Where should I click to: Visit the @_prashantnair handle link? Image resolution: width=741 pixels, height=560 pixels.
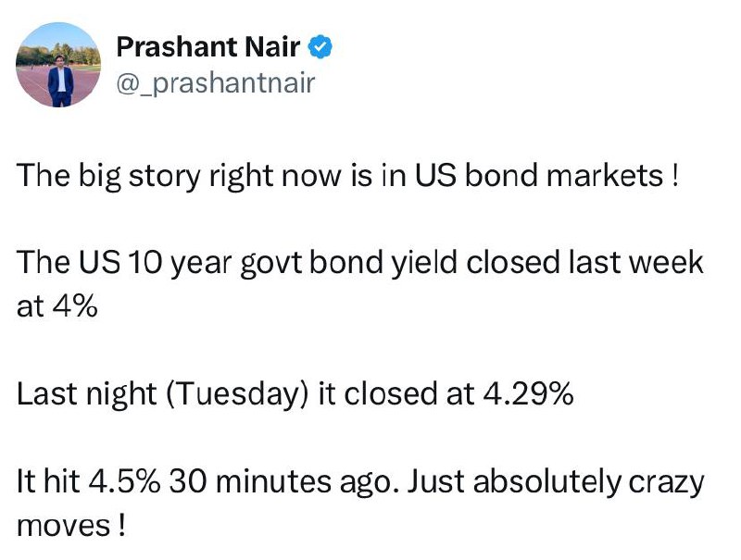[x=216, y=83]
